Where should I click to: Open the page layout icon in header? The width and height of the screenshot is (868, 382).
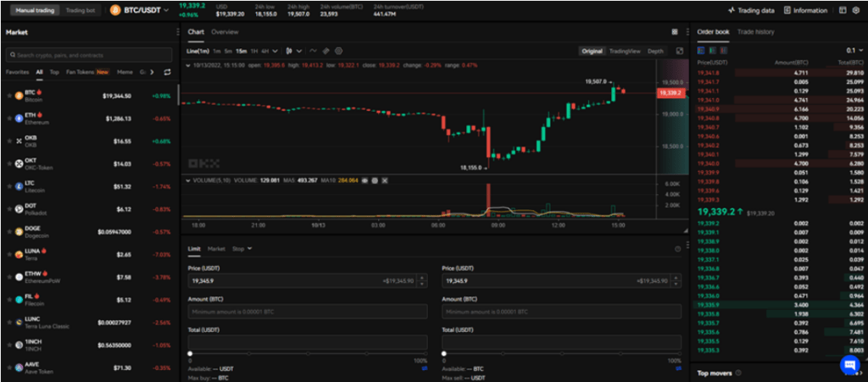coord(843,10)
